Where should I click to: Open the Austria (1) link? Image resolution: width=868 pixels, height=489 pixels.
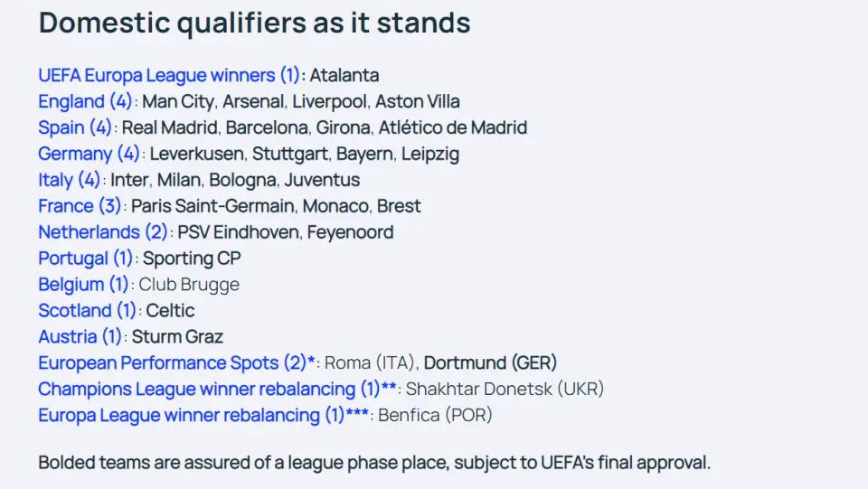pyautogui.click(x=80, y=336)
